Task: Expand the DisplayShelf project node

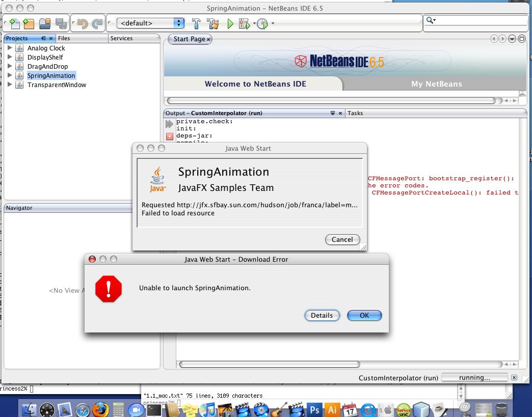Action: pos(10,57)
